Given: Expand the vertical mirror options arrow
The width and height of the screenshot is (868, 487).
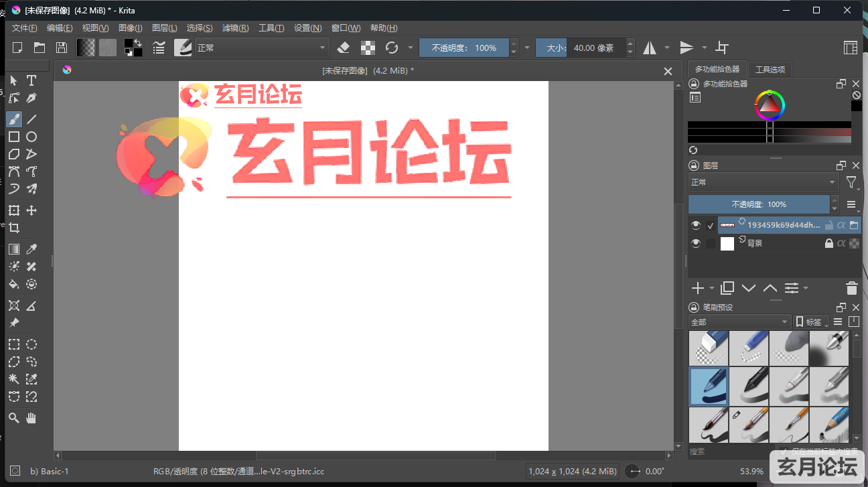Looking at the screenshot, I should pos(705,48).
